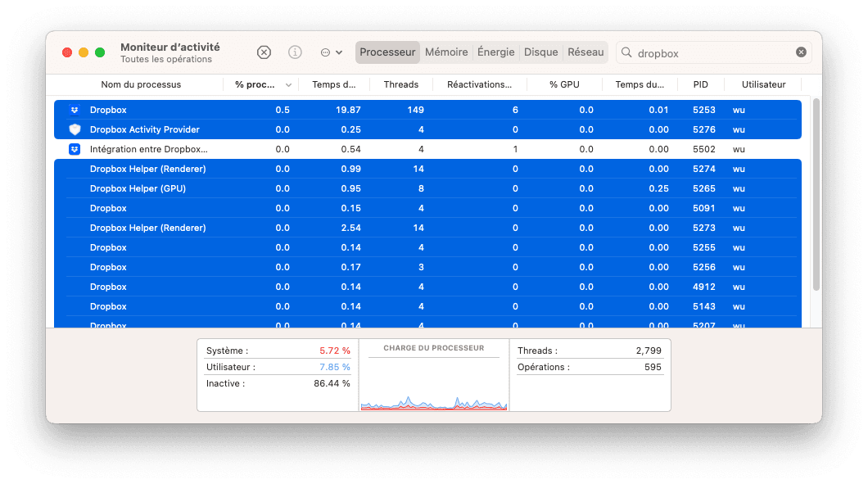Image resolution: width=868 pixels, height=484 pixels.
Task: View disk usage via the Disque tab
Action: point(540,52)
